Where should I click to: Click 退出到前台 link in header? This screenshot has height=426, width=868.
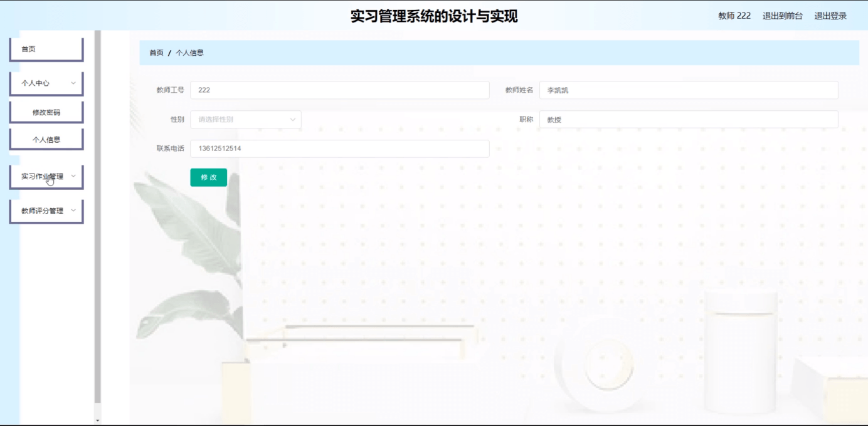click(782, 16)
